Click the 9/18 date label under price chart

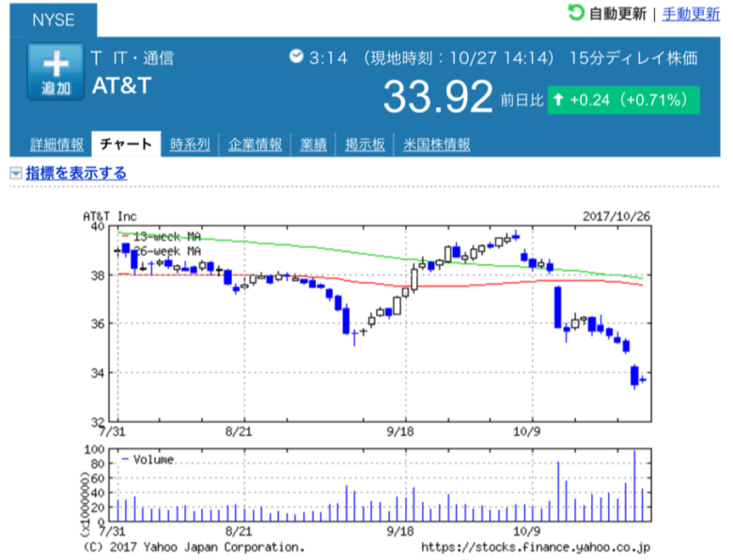400,431
